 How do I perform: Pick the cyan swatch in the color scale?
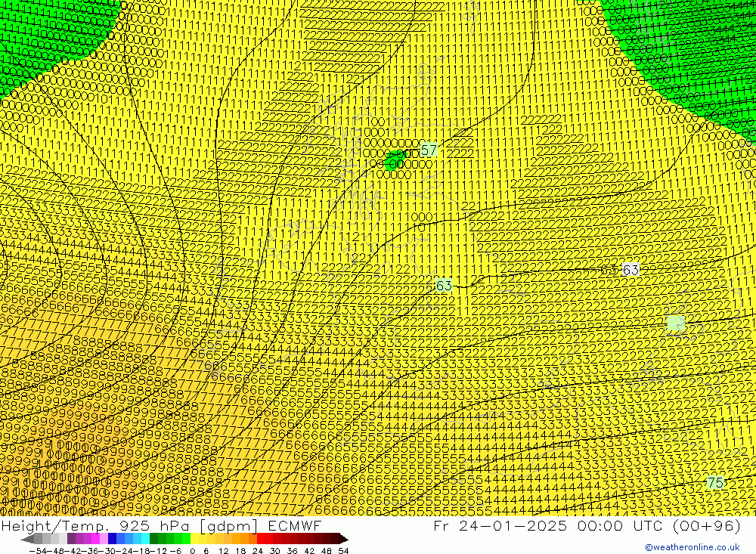coord(145,539)
